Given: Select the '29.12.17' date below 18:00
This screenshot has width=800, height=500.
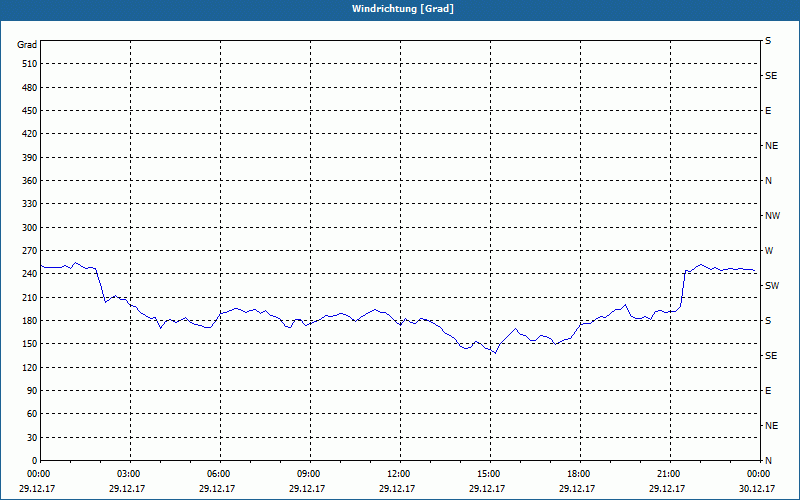Looking at the screenshot, I should tap(577, 489).
